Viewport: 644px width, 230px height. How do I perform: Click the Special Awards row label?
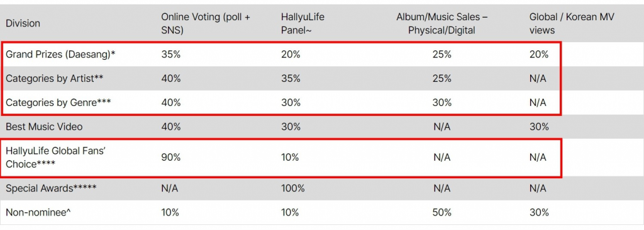(x=51, y=188)
